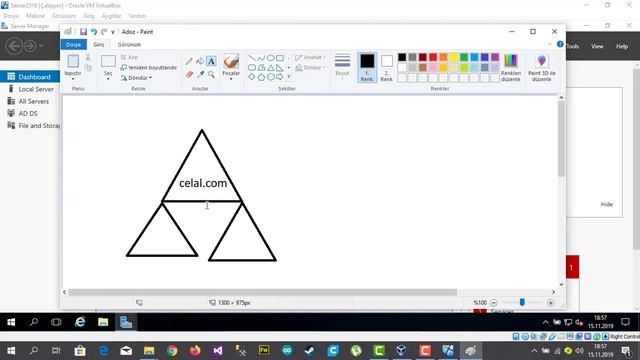Select the Eraser tool
The image size is (640, 360).
pos(189,74)
